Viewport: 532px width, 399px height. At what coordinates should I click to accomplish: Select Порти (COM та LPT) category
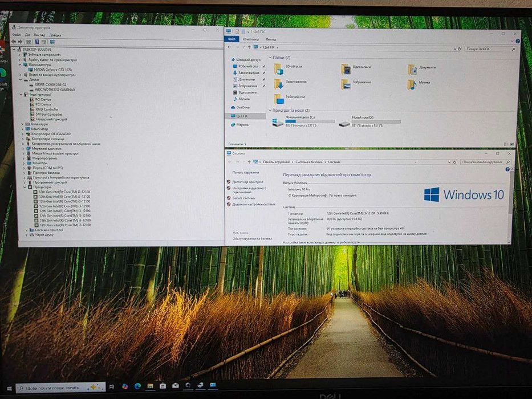47,168
